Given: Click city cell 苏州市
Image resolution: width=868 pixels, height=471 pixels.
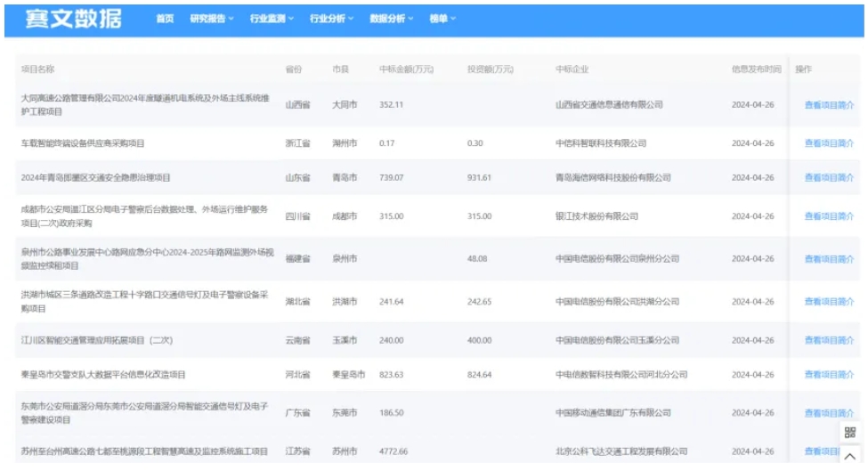Looking at the screenshot, I should click(x=345, y=451).
